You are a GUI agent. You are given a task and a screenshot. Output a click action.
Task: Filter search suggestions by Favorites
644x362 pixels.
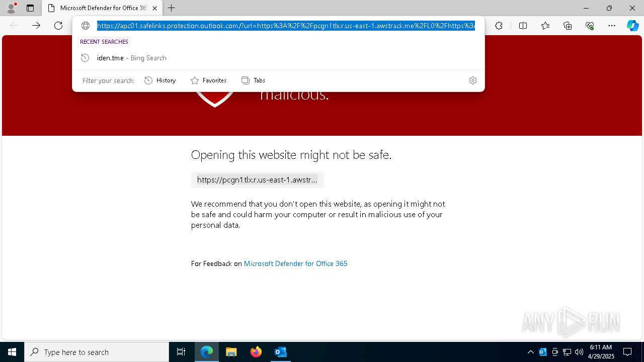pyautogui.click(x=208, y=80)
